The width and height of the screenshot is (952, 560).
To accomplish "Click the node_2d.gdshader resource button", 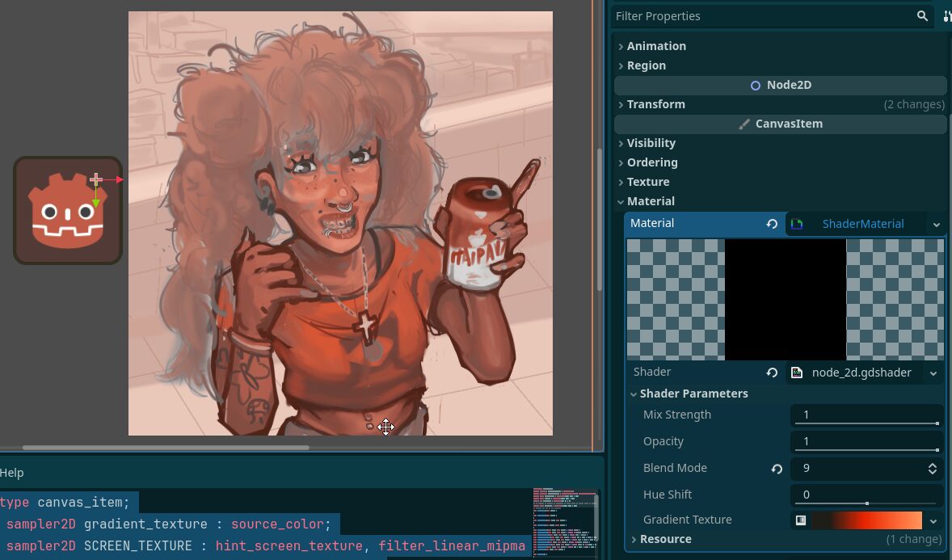I will 856,373.
